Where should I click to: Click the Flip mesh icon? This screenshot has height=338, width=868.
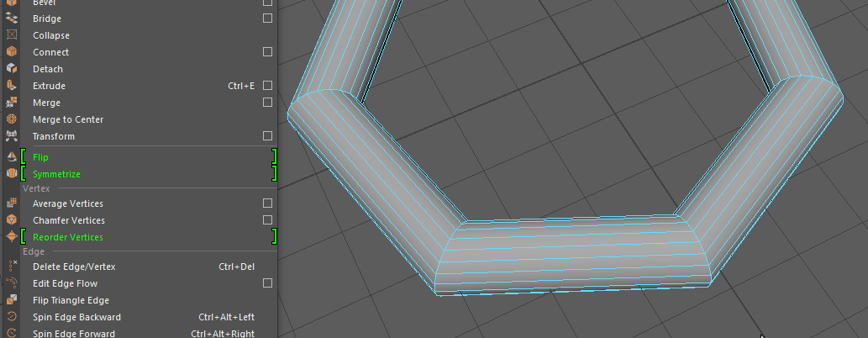click(x=12, y=157)
